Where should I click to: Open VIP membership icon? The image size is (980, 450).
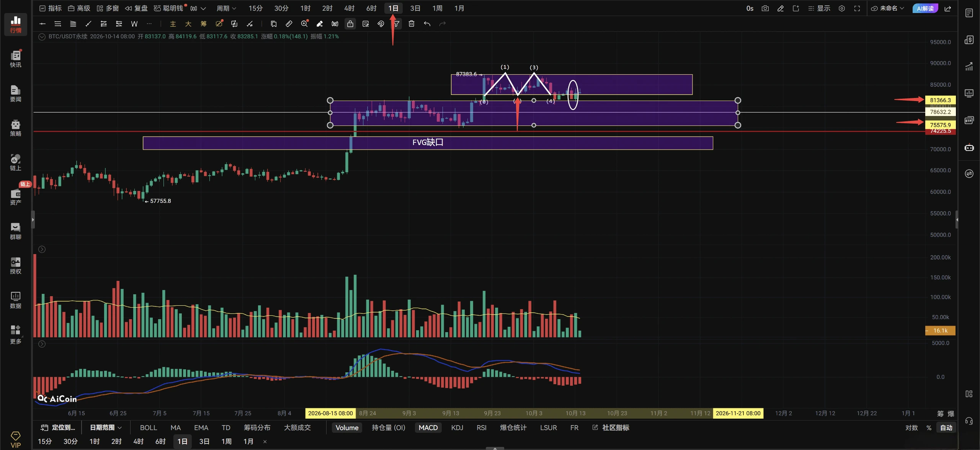click(15, 439)
